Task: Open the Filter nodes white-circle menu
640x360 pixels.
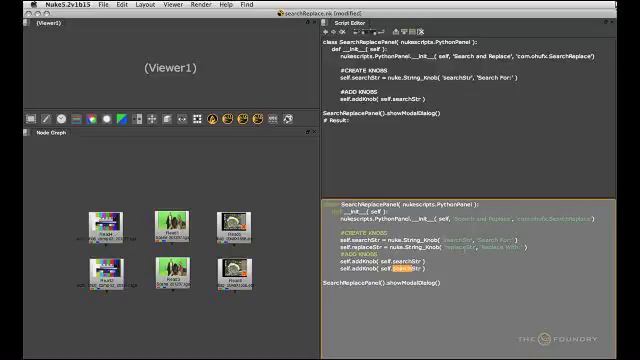Action: pyautogui.click(x=107, y=119)
